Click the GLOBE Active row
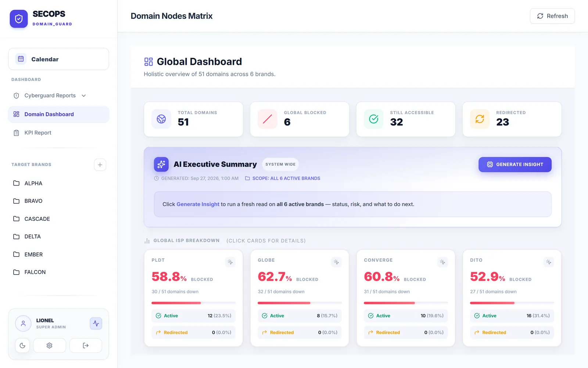The image size is (588, 368). (300, 316)
